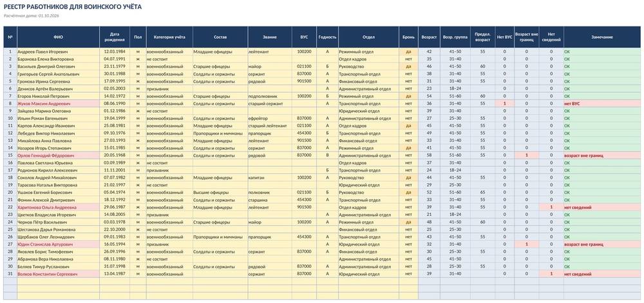644x303 pixels.
Task: Select the 'Нет сведений' column header
Action: pyautogui.click(x=551, y=37)
